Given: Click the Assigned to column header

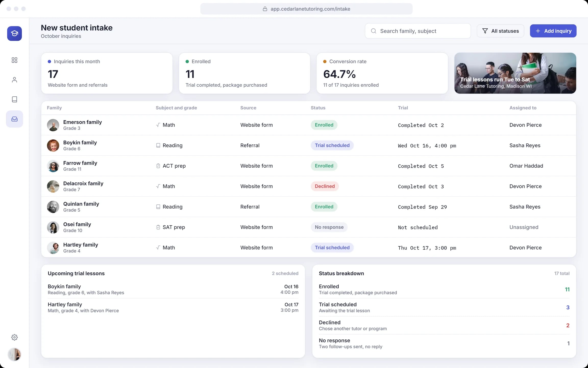Looking at the screenshot, I should [523, 108].
